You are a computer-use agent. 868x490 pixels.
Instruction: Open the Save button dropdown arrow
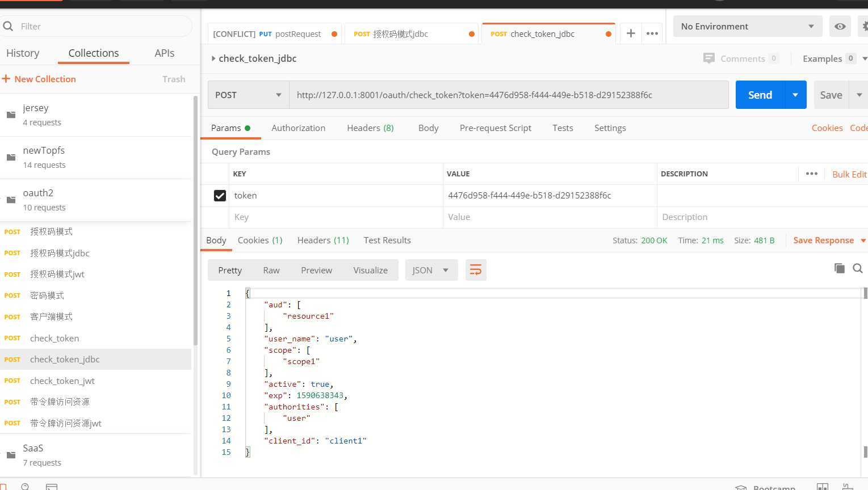pyautogui.click(x=859, y=95)
